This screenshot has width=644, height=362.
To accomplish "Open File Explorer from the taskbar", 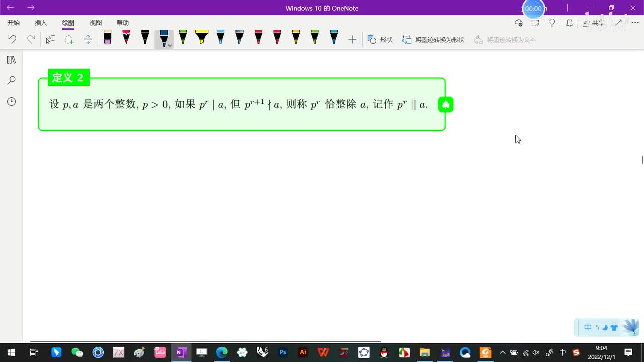I will tap(424, 352).
